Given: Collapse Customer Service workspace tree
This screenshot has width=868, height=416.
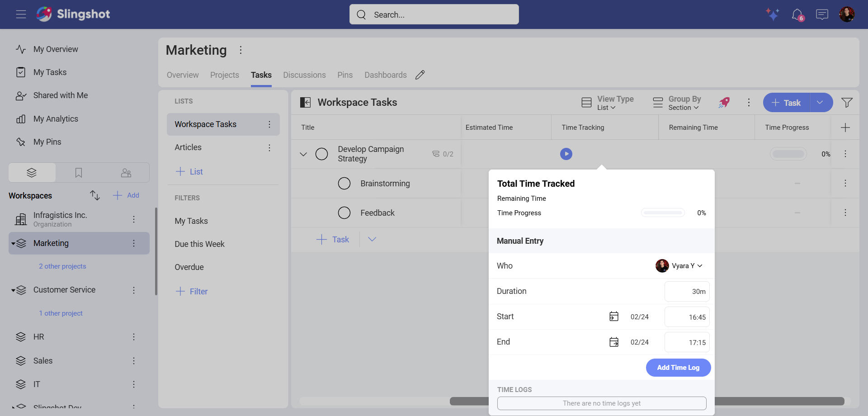Looking at the screenshot, I should click(14, 290).
